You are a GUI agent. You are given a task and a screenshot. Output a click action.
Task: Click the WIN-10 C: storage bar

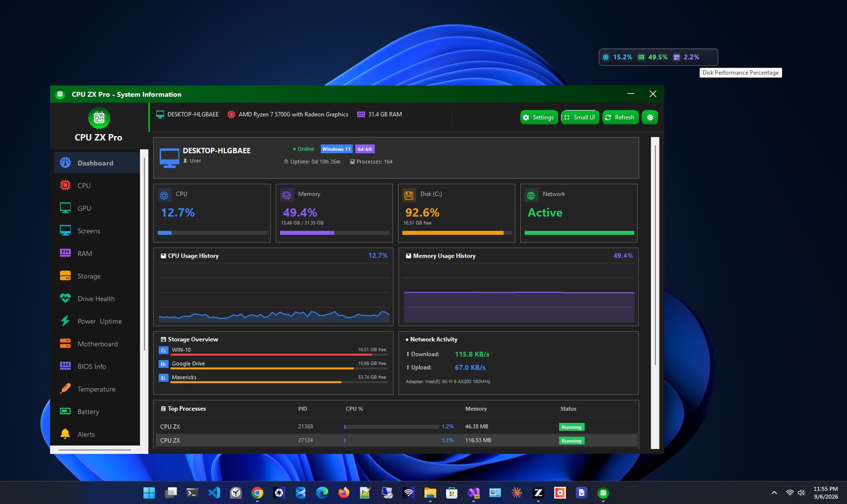pos(279,354)
